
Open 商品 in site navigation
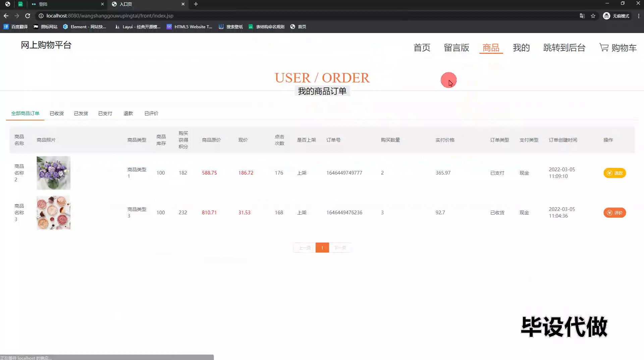click(491, 48)
